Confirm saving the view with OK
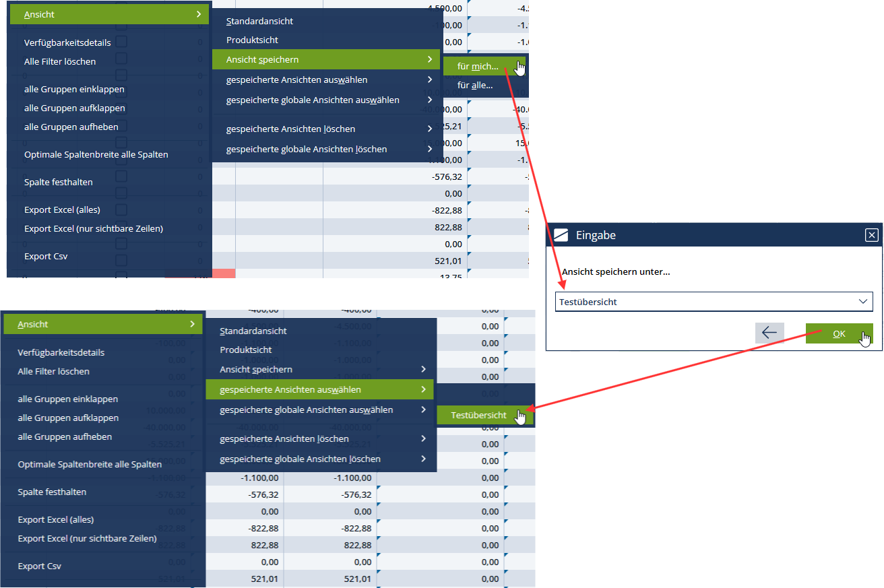Screen dimensions: 884x588 [x=838, y=333]
